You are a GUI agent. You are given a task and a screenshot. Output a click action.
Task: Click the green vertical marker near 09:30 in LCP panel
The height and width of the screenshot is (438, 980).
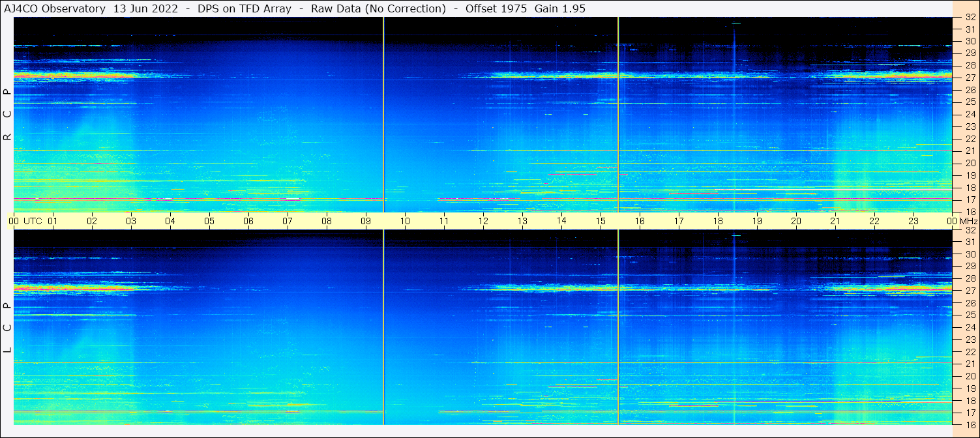[x=383, y=327]
